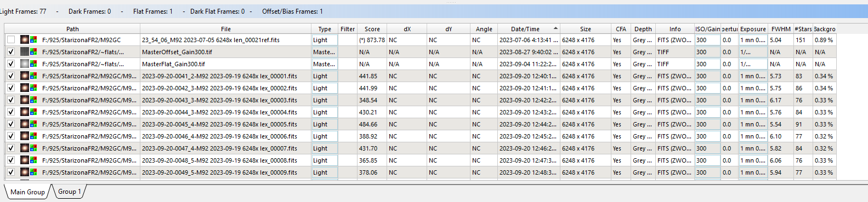Click the ISO/Gain 300 field for lex_00006.fits
The height and width of the screenshot is (202, 868).
(707, 136)
